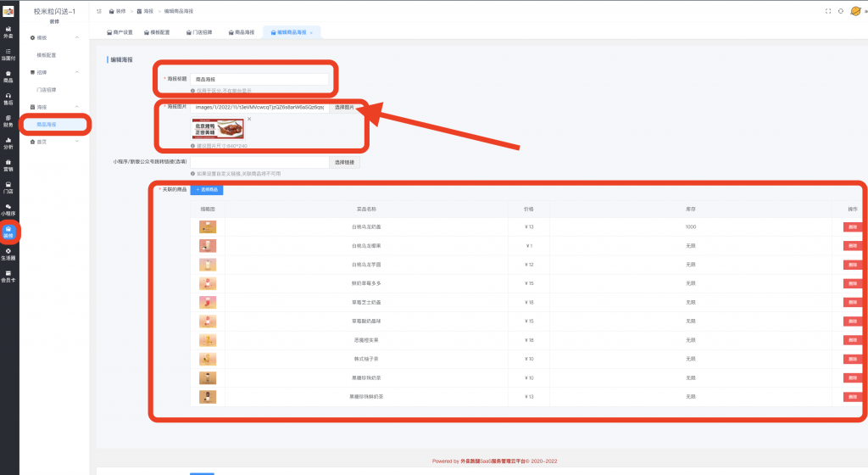Click the refresh icon in top bar

pyautogui.click(x=840, y=11)
